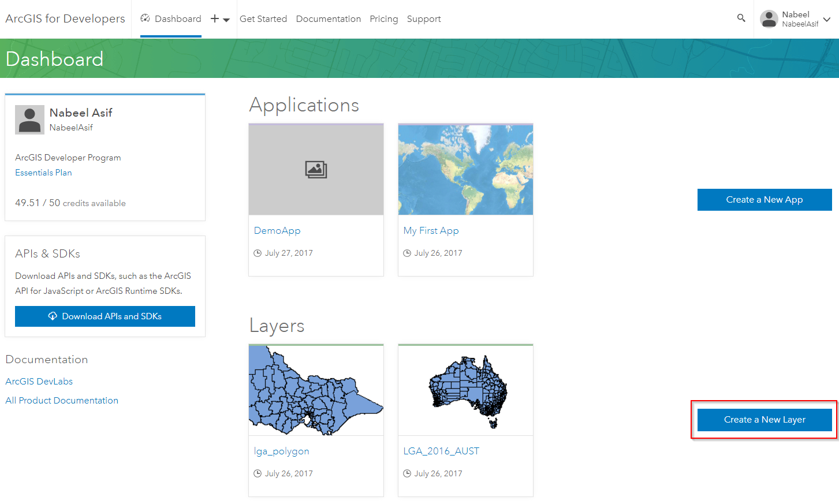The height and width of the screenshot is (504, 839).
Task: Click the search magnifier icon
Action: coord(741,18)
